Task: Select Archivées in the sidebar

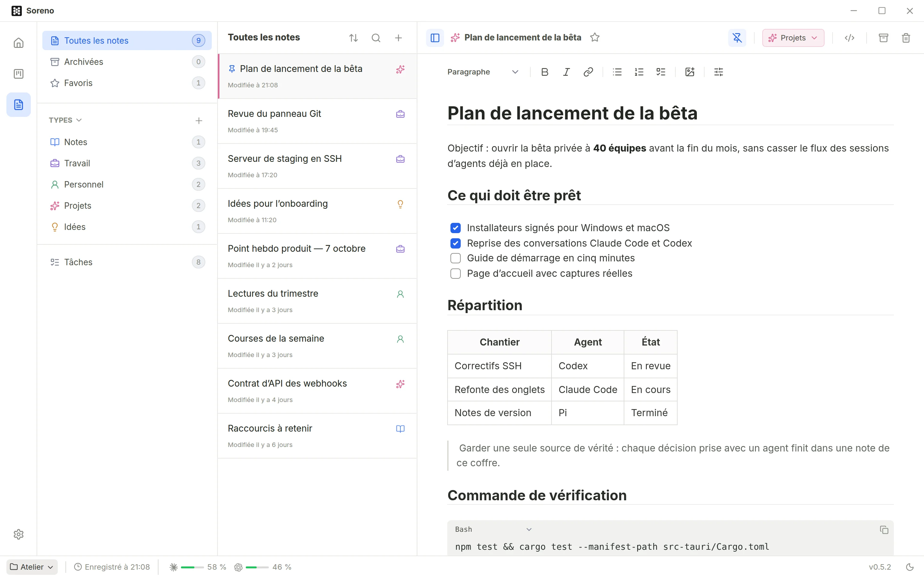Action: coord(127,62)
